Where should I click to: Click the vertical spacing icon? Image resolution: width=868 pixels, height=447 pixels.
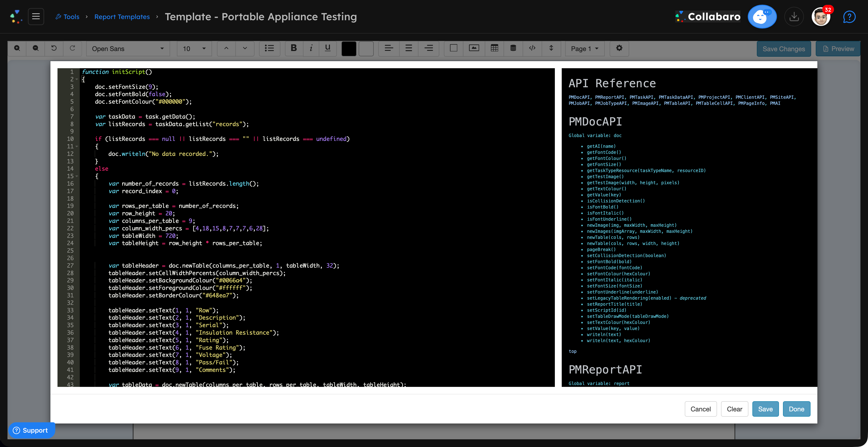click(x=552, y=49)
